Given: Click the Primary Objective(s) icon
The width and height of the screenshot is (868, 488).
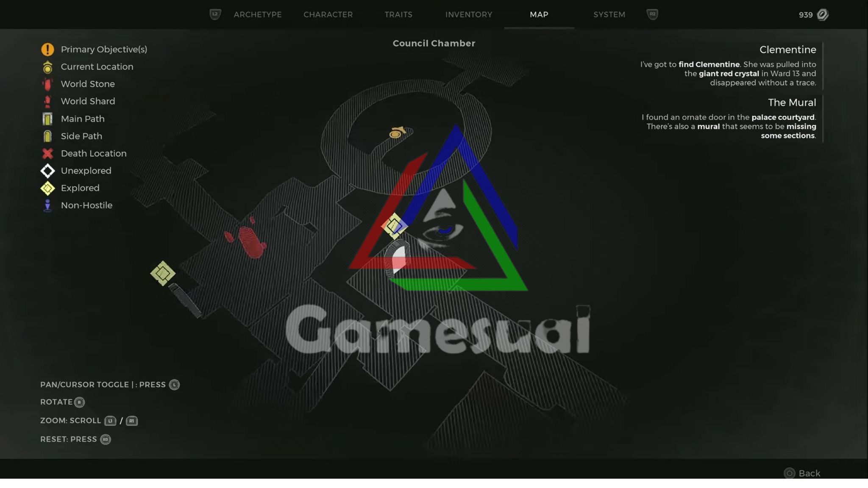Looking at the screenshot, I should tap(48, 50).
